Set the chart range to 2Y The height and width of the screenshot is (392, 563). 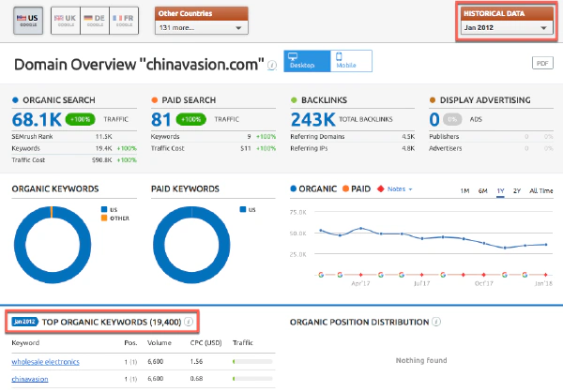517,190
